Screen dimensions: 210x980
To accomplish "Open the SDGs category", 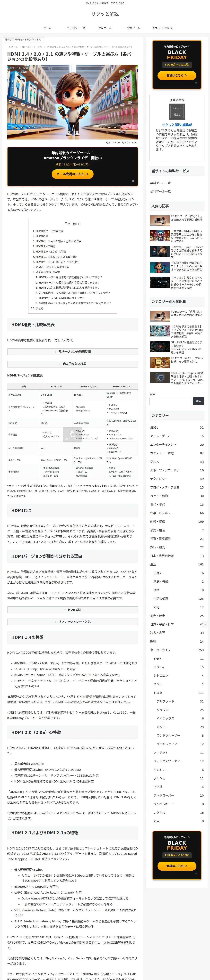I will click(x=177, y=428).
